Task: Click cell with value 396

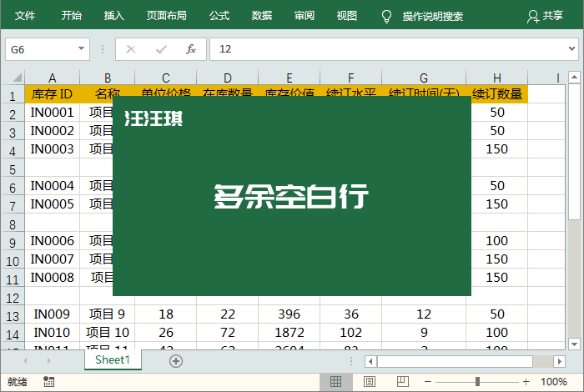Action: (289, 314)
